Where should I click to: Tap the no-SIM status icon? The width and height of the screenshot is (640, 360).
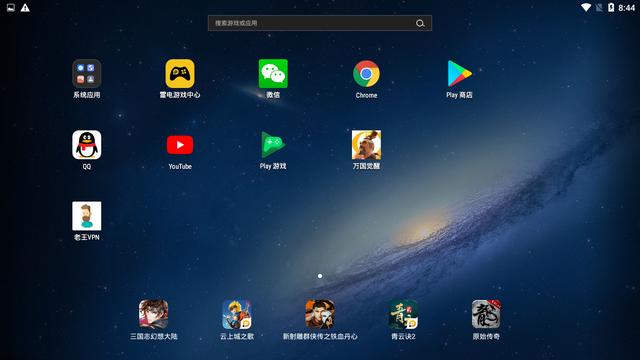tap(599, 7)
